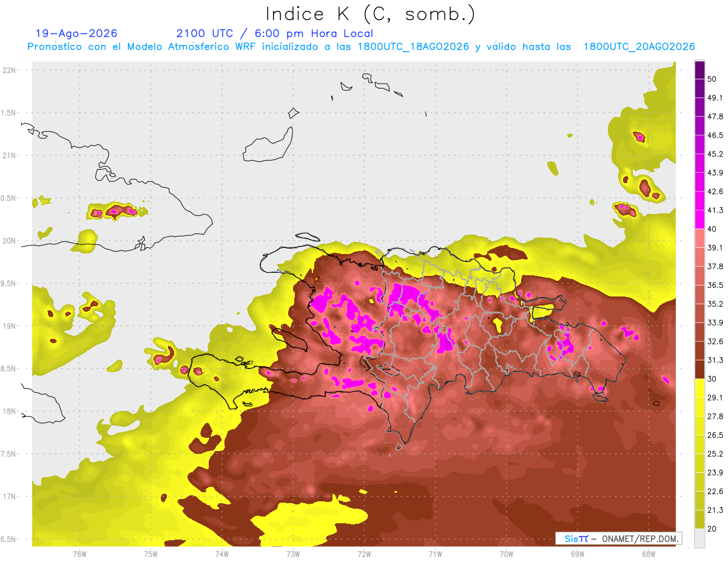The width and height of the screenshot is (728, 562).
Task: Click the legend value "41.3"
Action: pos(715,210)
